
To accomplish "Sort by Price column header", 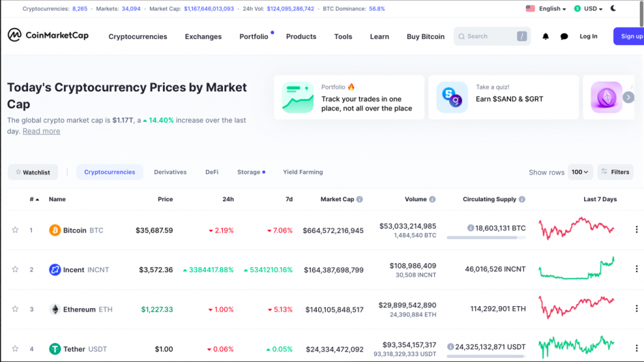I will (x=165, y=199).
